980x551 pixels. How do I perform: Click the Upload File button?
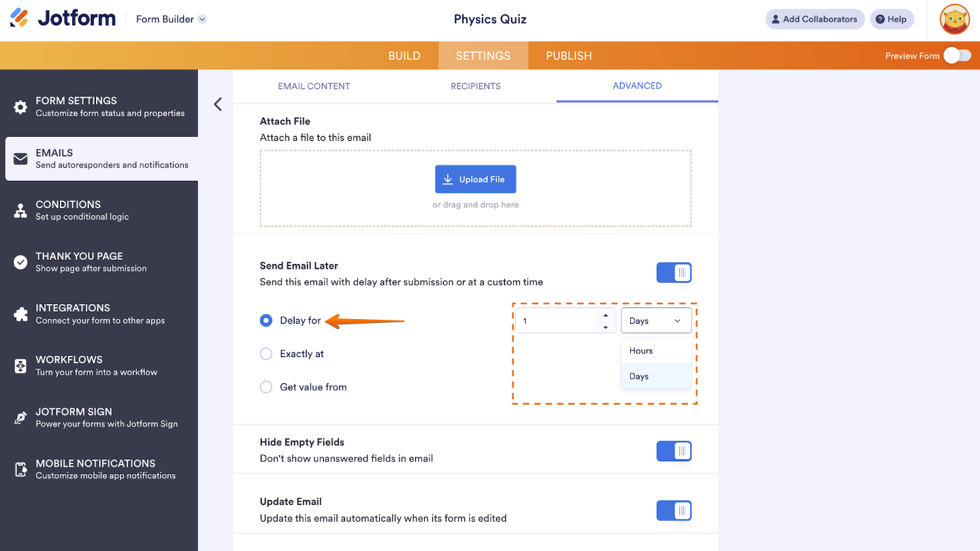[475, 179]
